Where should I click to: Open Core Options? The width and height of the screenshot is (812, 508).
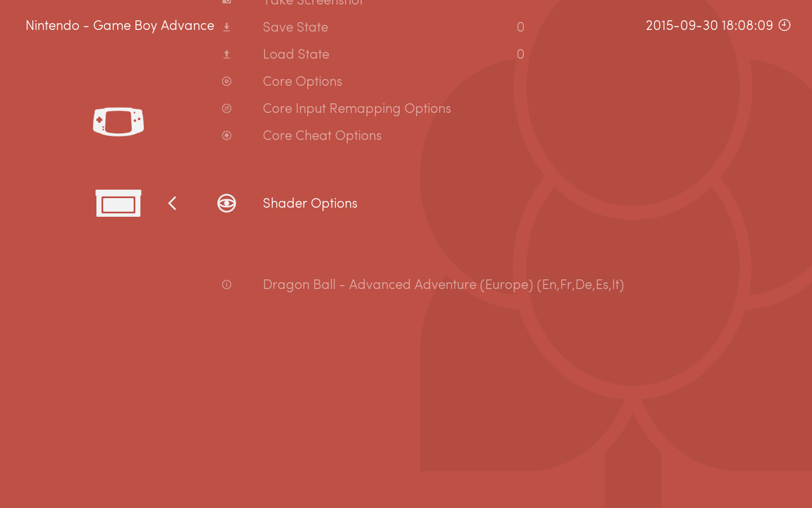tap(302, 81)
